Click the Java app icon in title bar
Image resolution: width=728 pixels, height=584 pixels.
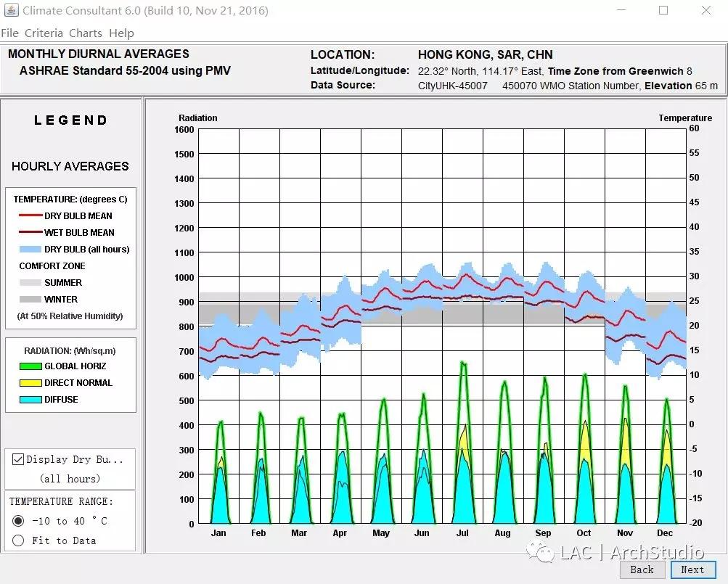(x=11, y=10)
